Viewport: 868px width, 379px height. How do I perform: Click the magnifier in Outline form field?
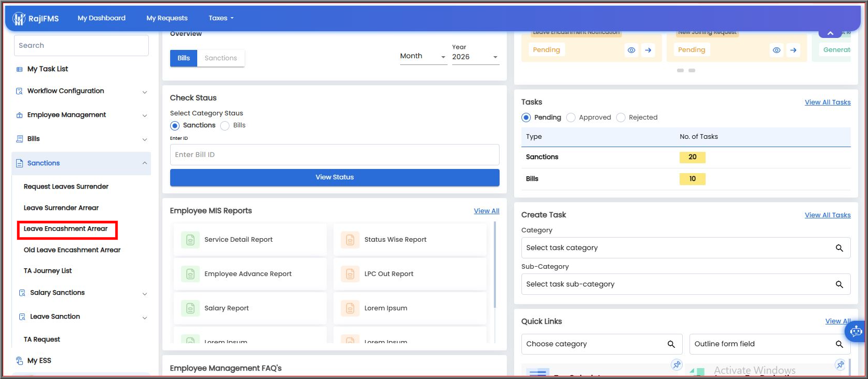point(839,344)
